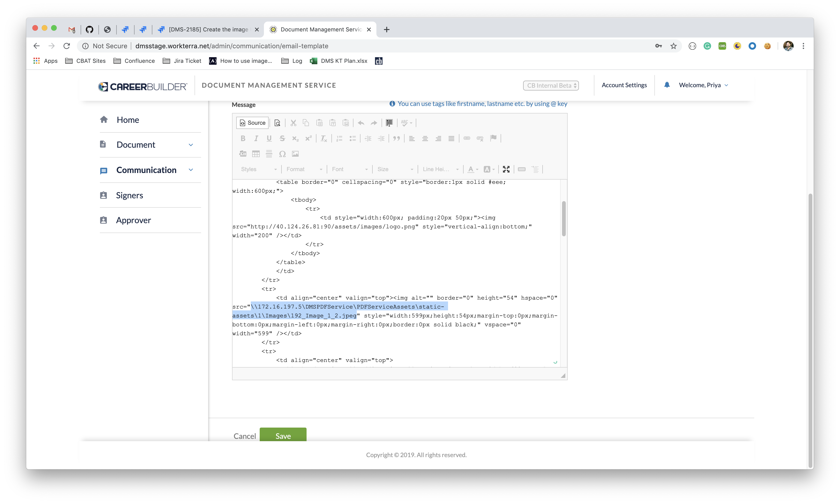Viewport: 840px width, 504px height.
Task: Insert a numbered list
Action: pos(339,138)
